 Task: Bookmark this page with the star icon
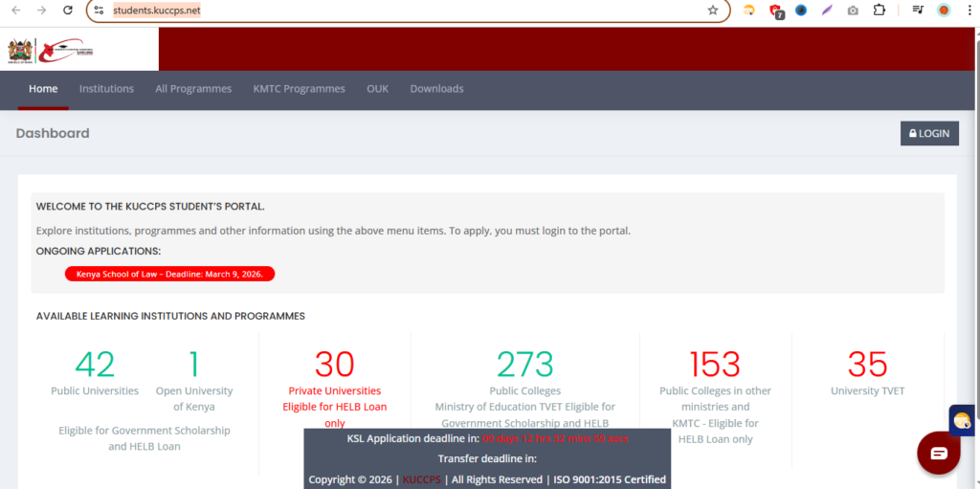(x=712, y=11)
